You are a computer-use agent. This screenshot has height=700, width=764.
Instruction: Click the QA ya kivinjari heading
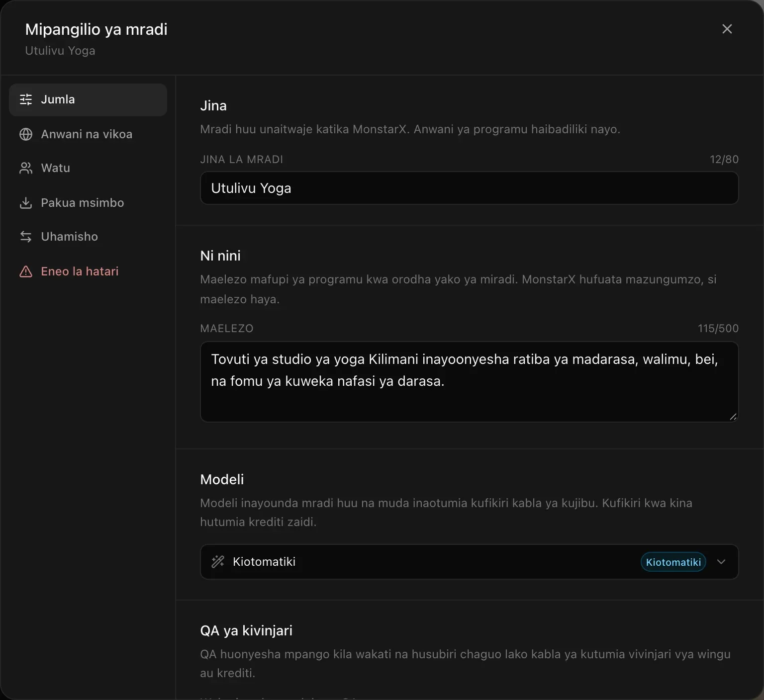point(246,631)
